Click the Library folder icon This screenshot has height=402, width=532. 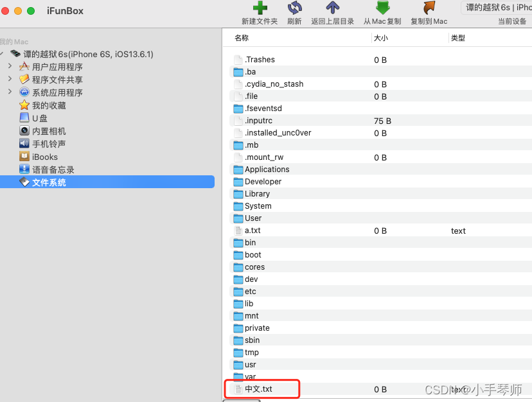coord(238,194)
